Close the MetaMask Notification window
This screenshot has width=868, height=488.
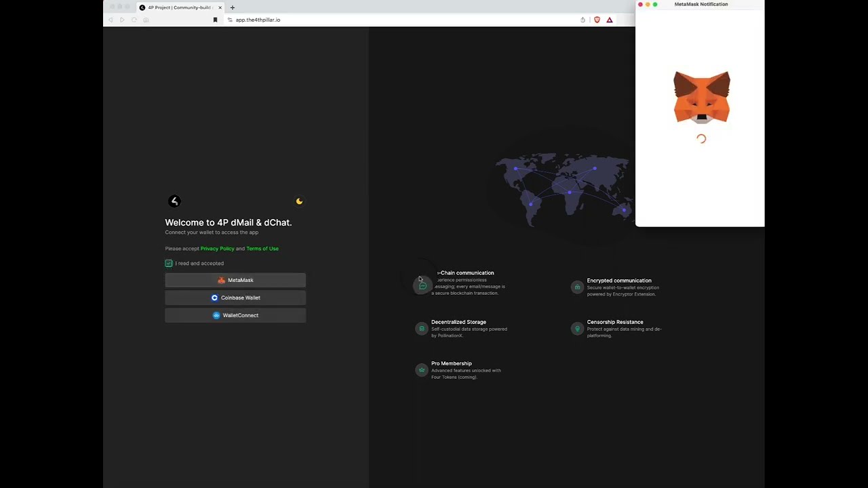click(640, 5)
